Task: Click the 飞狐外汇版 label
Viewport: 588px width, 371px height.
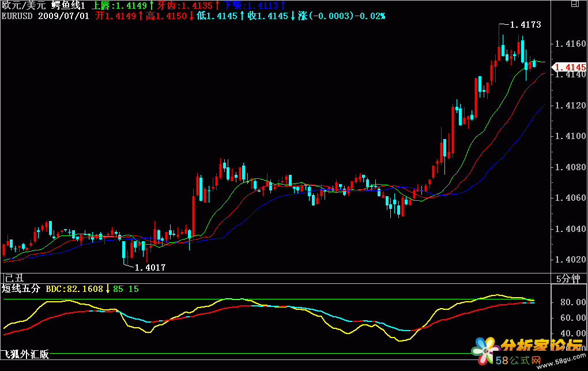Action: (25, 354)
